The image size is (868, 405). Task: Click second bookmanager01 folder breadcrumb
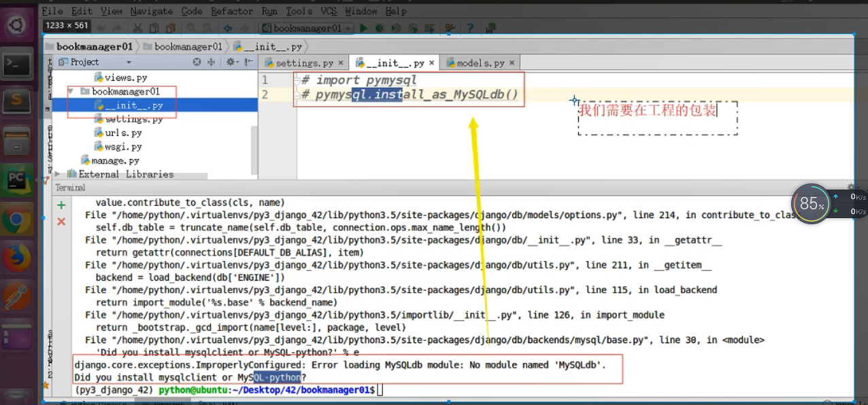182,47
